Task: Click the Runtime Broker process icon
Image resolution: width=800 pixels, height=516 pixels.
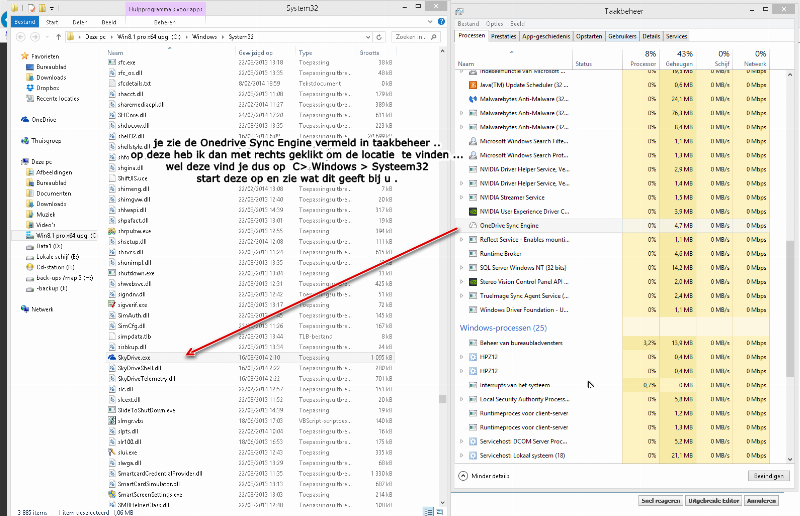Action: pyautogui.click(x=473, y=253)
